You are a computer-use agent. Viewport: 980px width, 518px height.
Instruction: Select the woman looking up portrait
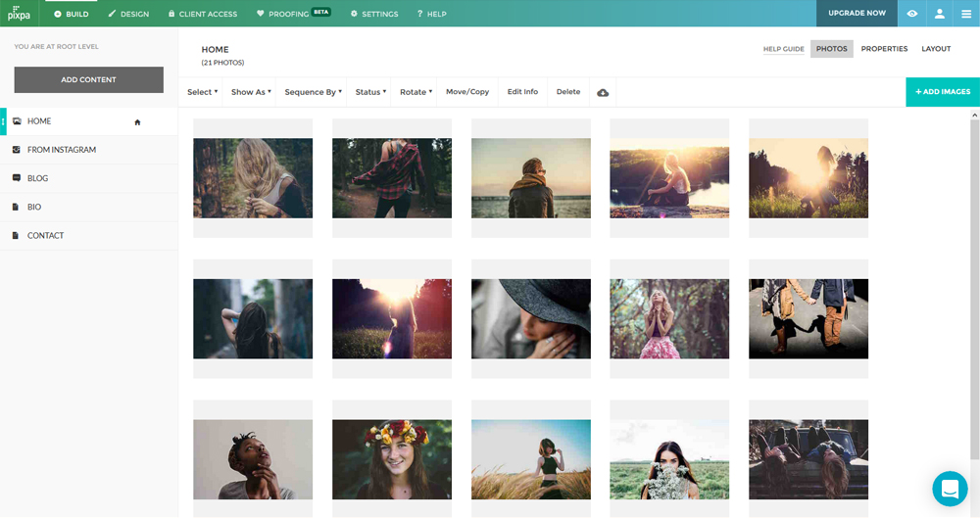pyautogui.click(x=253, y=459)
